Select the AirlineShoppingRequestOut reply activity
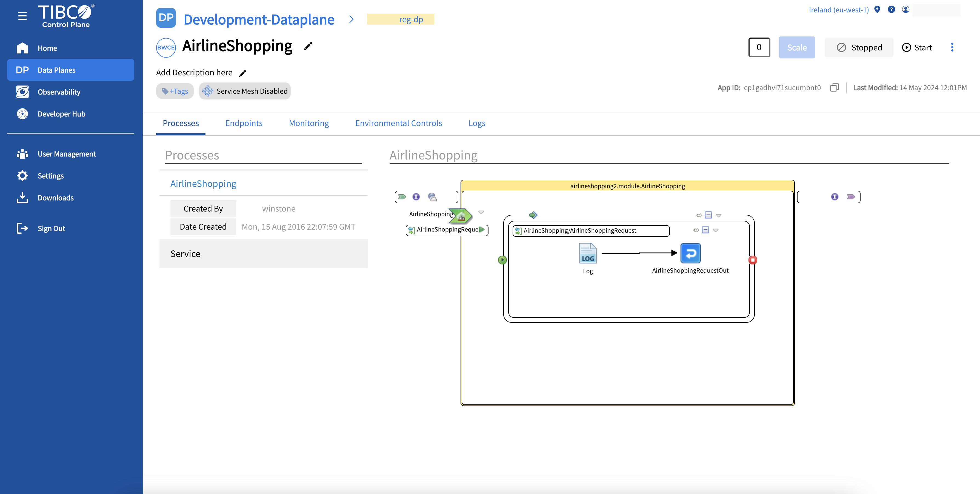Screen dimensions: 980x494 (690, 253)
